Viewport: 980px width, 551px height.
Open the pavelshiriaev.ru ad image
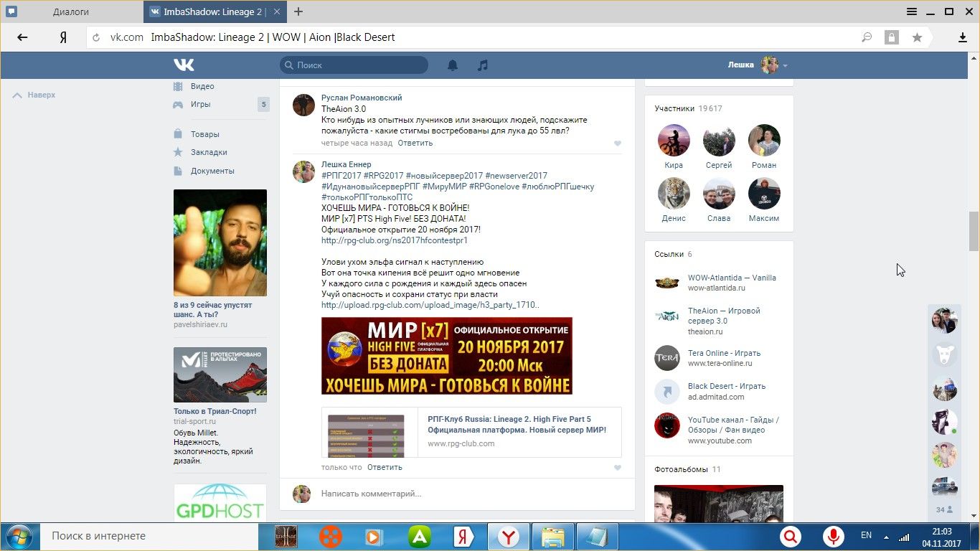click(220, 242)
